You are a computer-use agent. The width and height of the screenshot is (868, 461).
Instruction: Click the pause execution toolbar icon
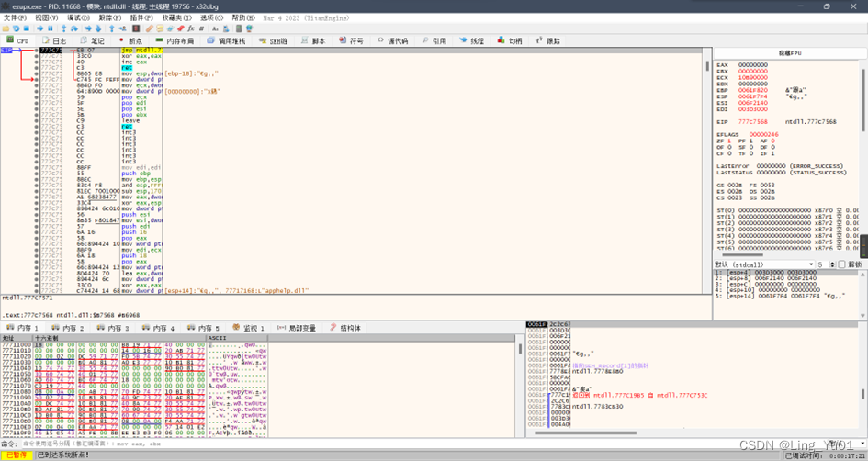point(50,28)
